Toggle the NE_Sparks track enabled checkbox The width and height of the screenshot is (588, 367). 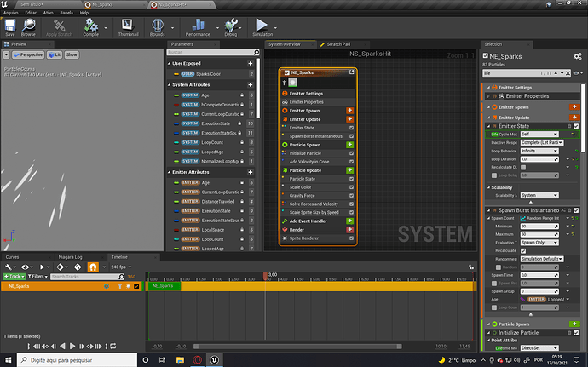pyautogui.click(x=136, y=286)
